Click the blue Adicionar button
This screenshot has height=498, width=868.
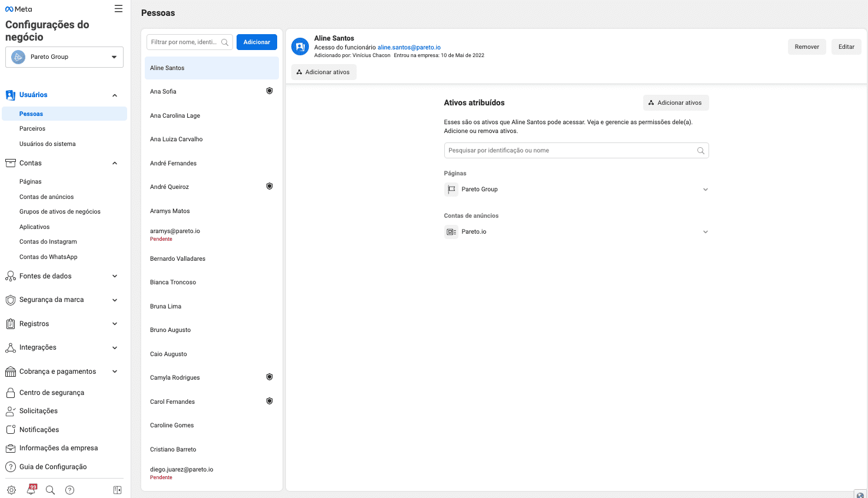click(x=257, y=42)
